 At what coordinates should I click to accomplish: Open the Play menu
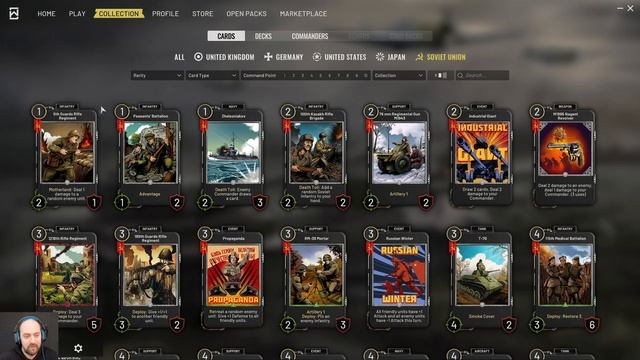tap(77, 13)
